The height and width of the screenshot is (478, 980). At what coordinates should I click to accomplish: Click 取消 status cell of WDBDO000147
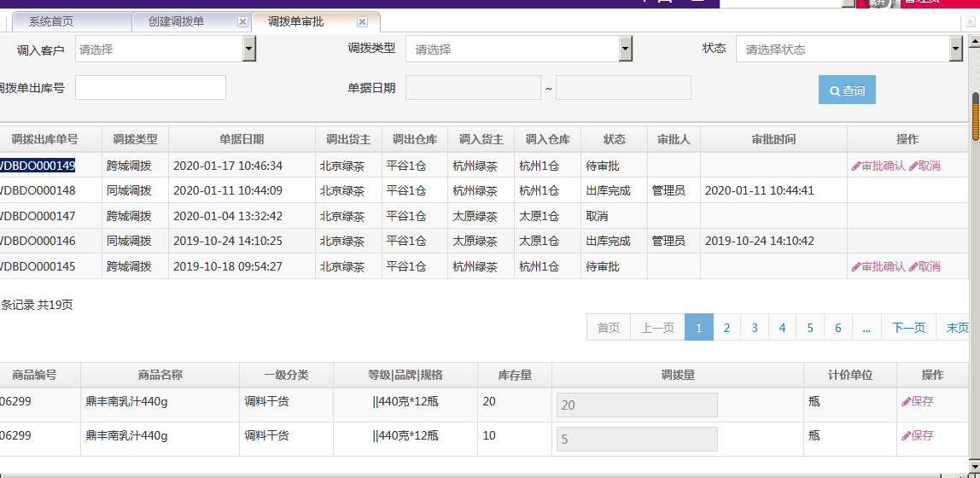tap(597, 216)
